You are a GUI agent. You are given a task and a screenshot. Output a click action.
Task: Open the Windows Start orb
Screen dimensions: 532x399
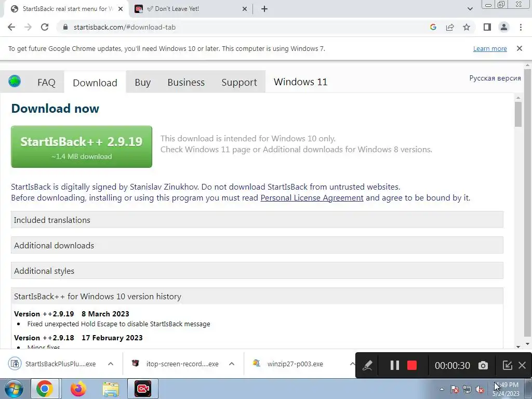pyautogui.click(x=14, y=389)
